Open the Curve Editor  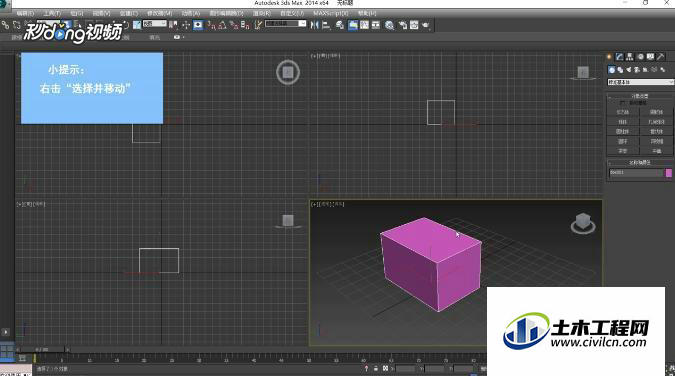coord(364,25)
